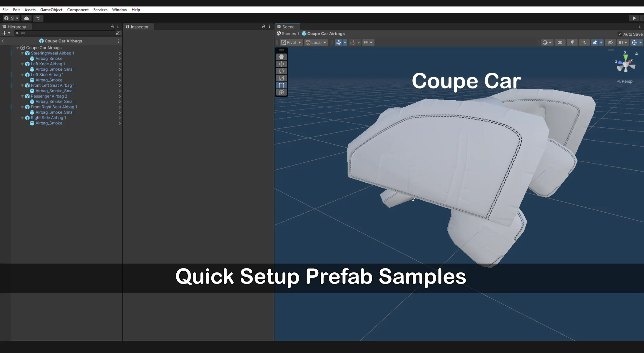Select the Transform tool
Viewport: 644px width, 353px height.
[x=281, y=92]
